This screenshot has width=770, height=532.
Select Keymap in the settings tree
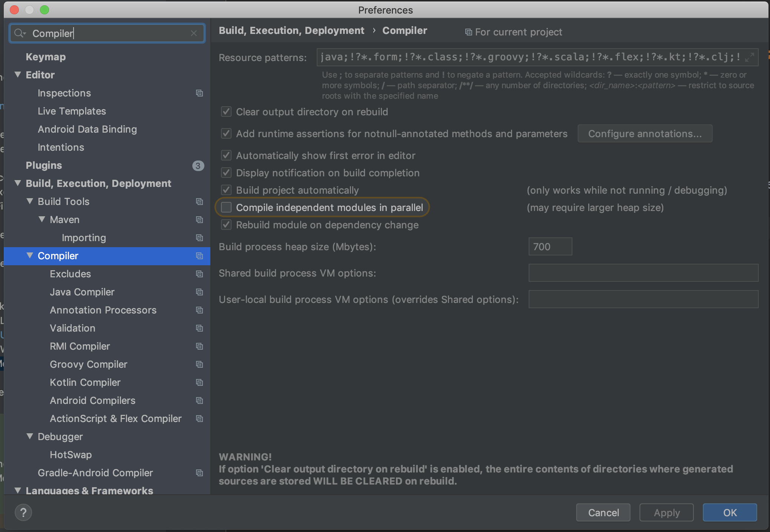(46, 57)
